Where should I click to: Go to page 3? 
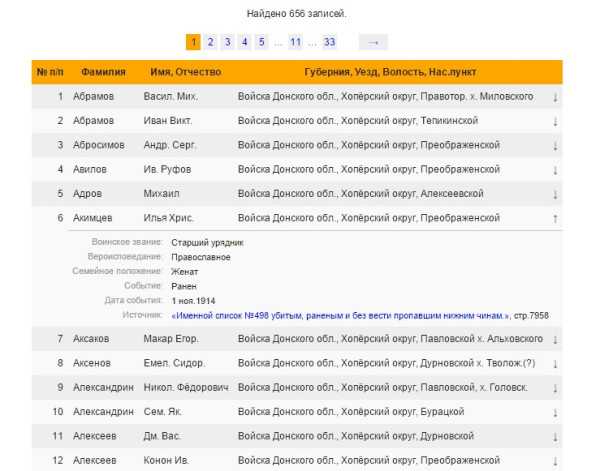coord(228,42)
